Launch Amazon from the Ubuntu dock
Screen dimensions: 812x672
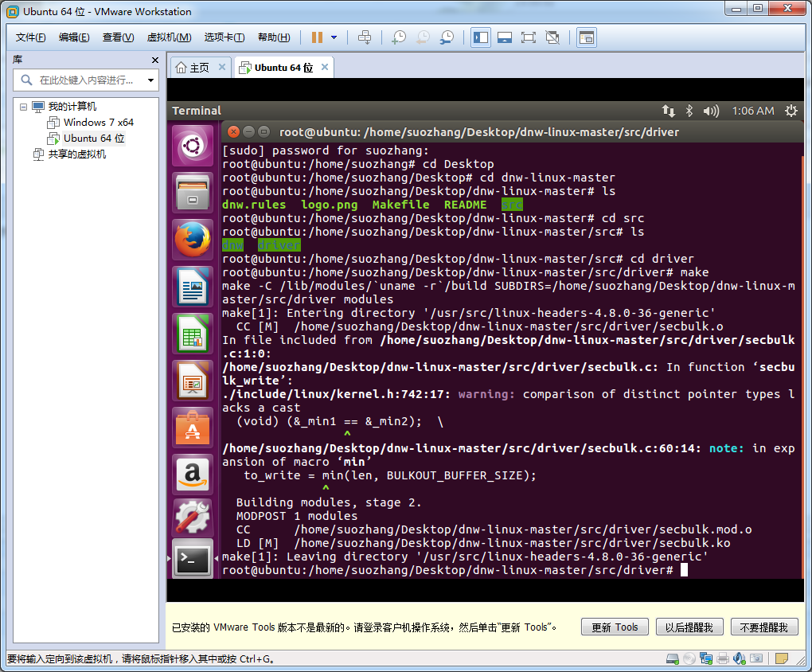[193, 474]
